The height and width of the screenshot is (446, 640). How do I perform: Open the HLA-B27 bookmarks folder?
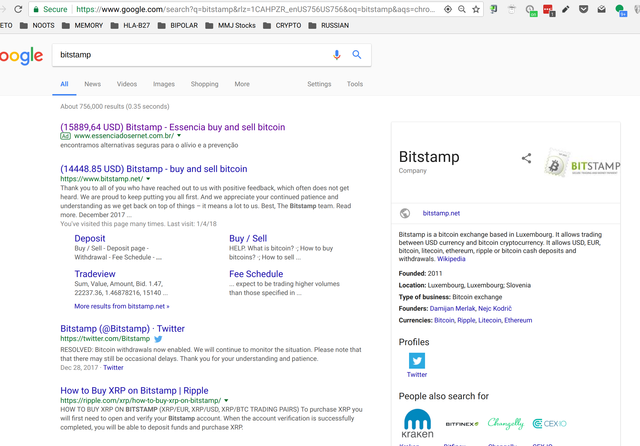click(130, 25)
